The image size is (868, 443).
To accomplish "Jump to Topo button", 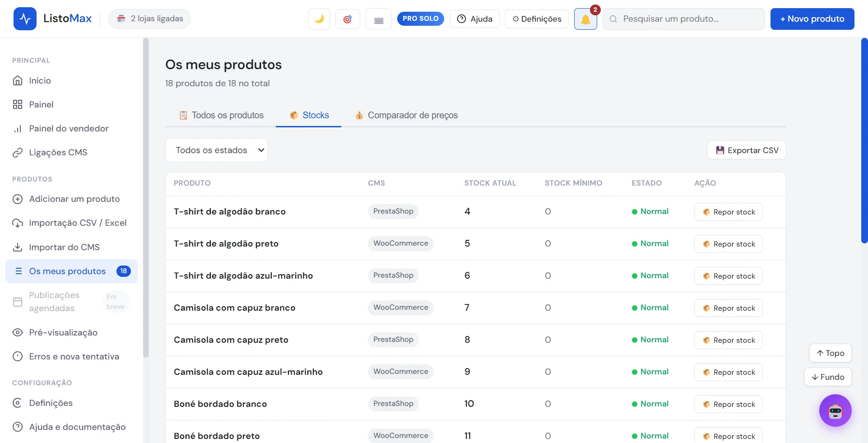I will (x=831, y=353).
